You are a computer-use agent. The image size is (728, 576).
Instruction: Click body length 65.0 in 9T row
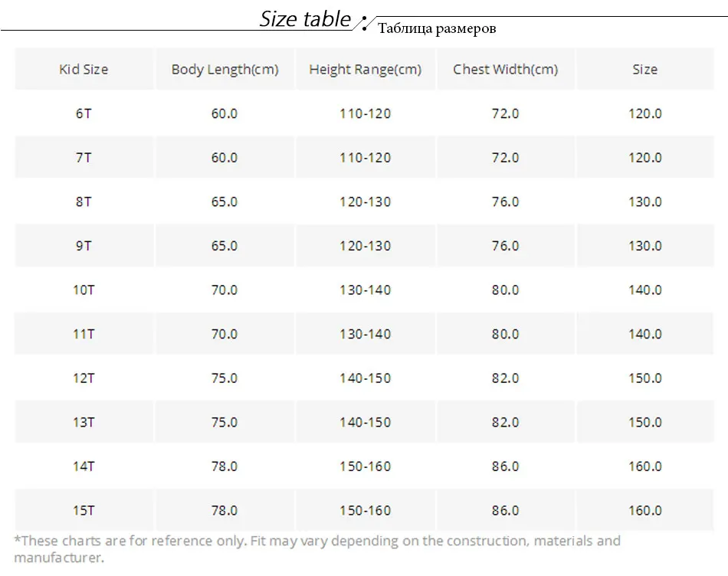225,246
